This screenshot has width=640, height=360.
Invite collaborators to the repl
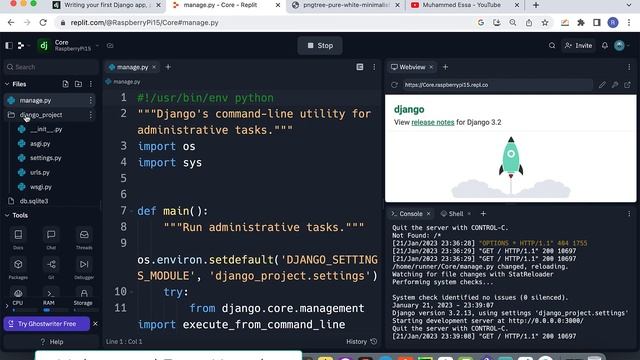tap(578, 46)
